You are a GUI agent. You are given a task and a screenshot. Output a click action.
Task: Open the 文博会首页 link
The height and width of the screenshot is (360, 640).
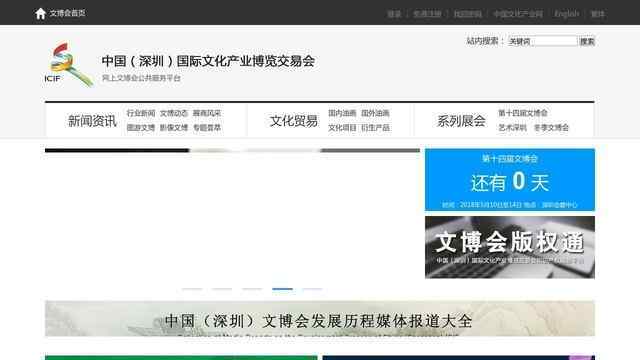click(67, 13)
